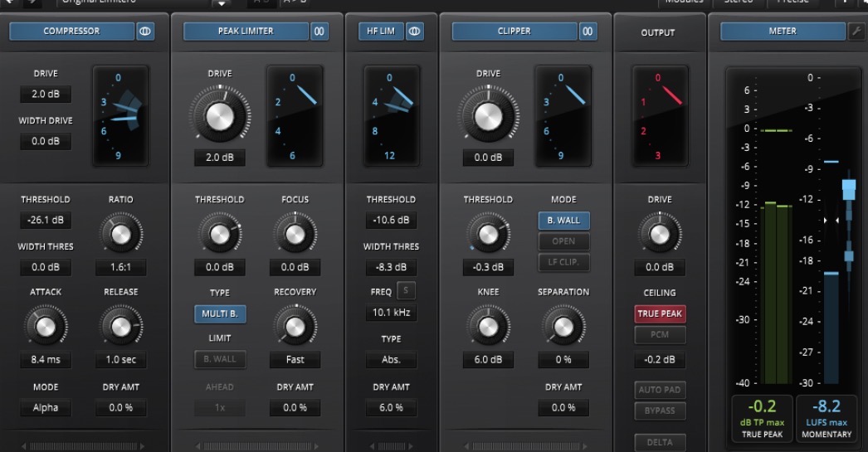Click the Peak Limiter RECOVERY knob

(x=295, y=327)
